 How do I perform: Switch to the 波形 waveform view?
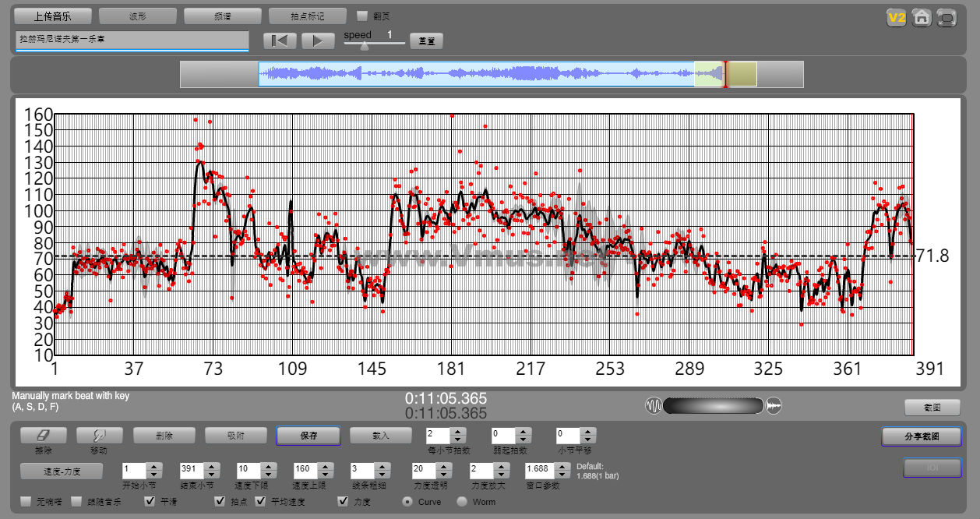click(138, 16)
